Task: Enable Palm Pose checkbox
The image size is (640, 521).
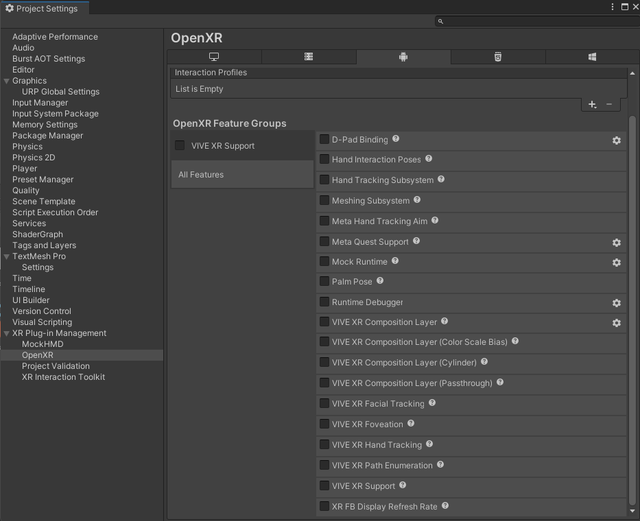Action: [324, 281]
